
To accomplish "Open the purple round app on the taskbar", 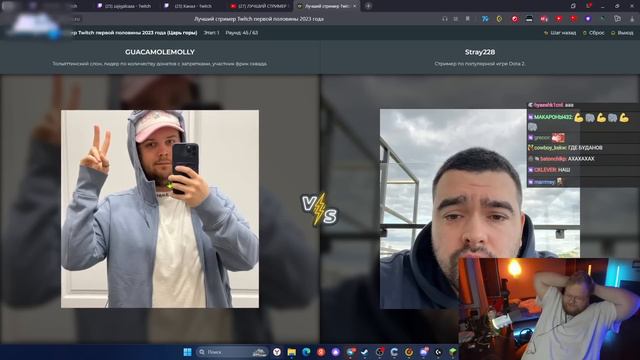I will pos(336,352).
